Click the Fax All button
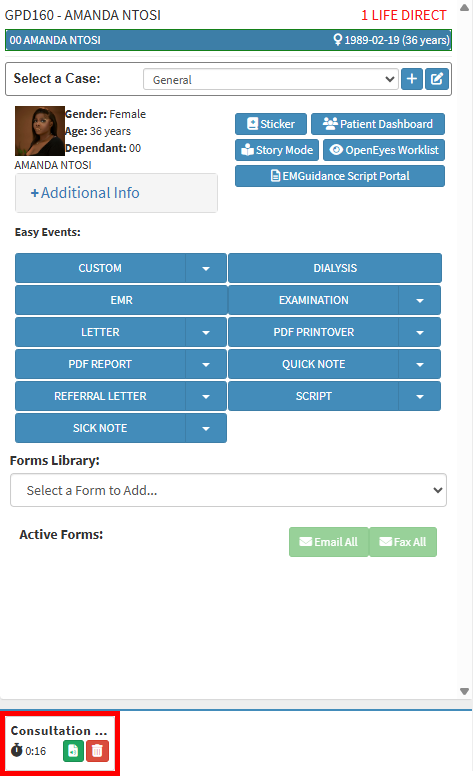This screenshot has width=473, height=777. click(403, 542)
